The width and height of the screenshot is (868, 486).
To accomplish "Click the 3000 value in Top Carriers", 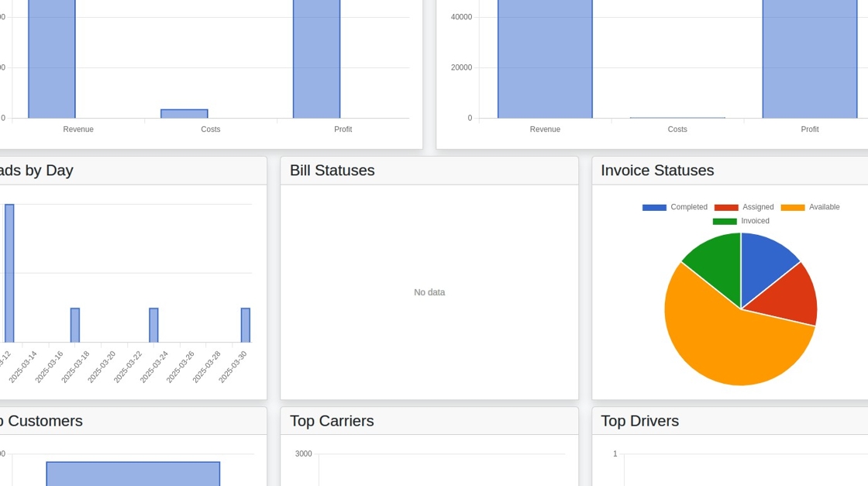I will point(303,454).
